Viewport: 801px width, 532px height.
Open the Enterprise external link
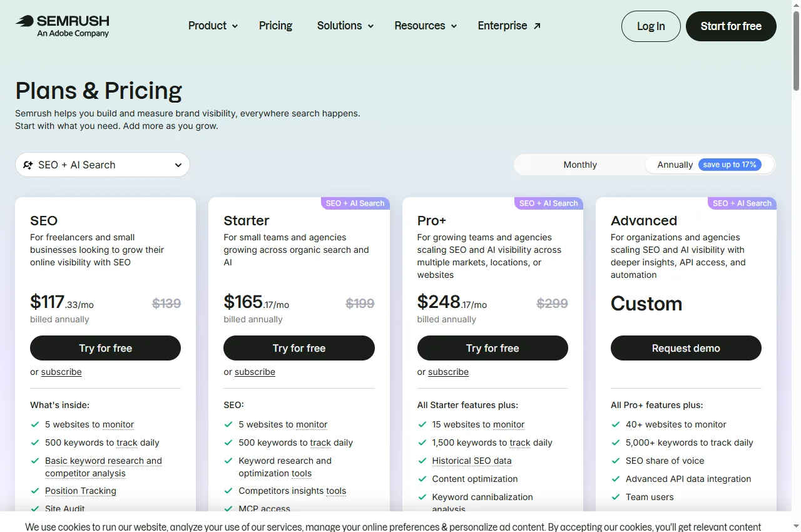pyautogui.click(x=509, y=26)
